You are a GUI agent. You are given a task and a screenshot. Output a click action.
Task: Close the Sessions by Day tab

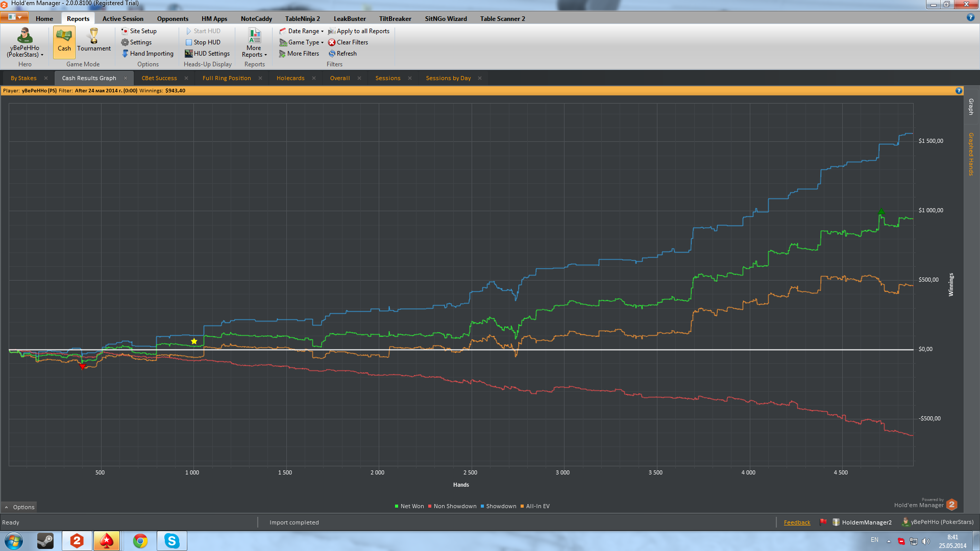coord(480,78)
